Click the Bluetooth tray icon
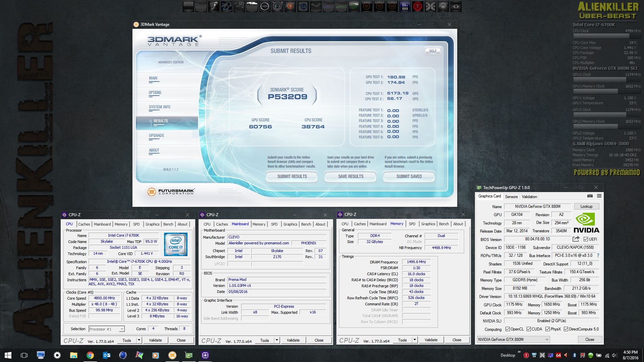644x362 pixels. (x=574, y=355)
